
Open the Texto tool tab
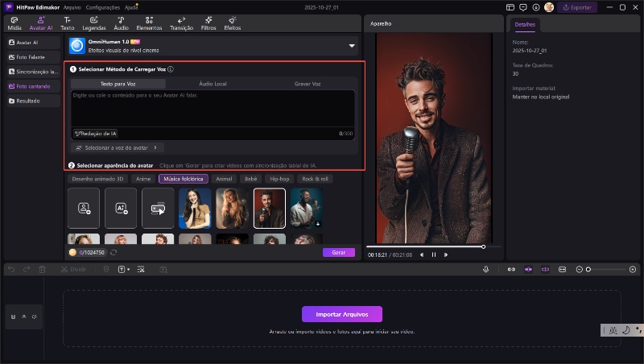68,23
